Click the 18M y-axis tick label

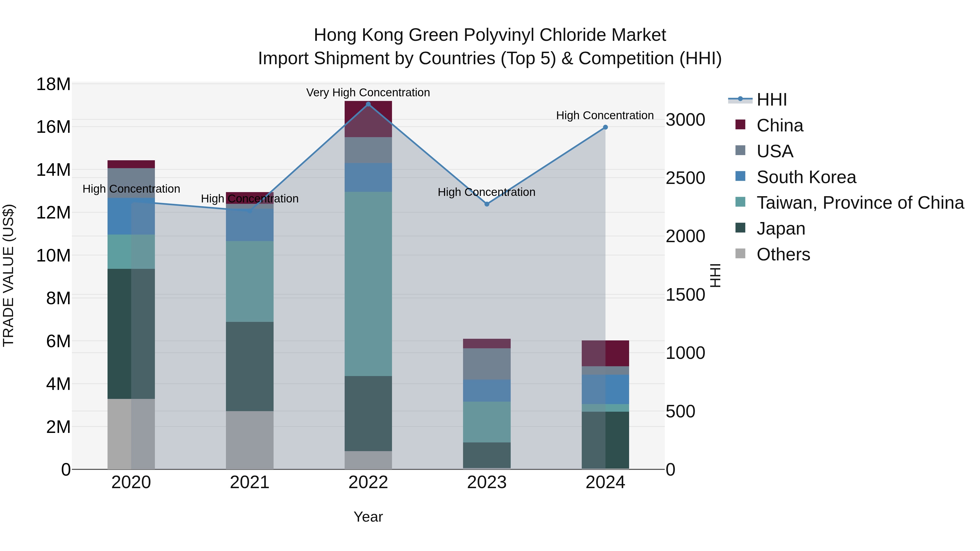pyautogui.click(x=53, y=84)
